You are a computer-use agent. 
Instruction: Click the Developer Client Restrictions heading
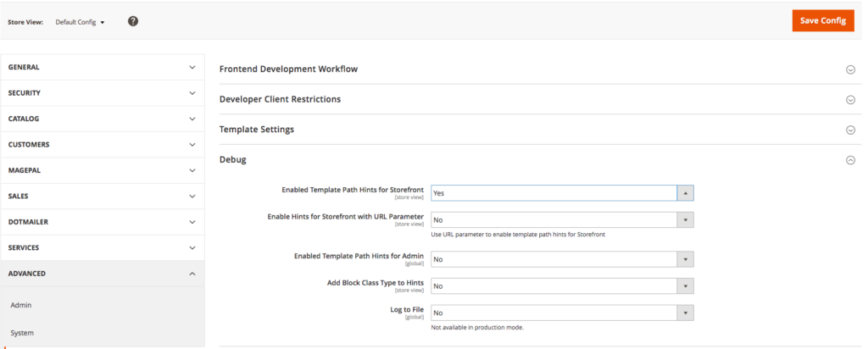[280, 99]
